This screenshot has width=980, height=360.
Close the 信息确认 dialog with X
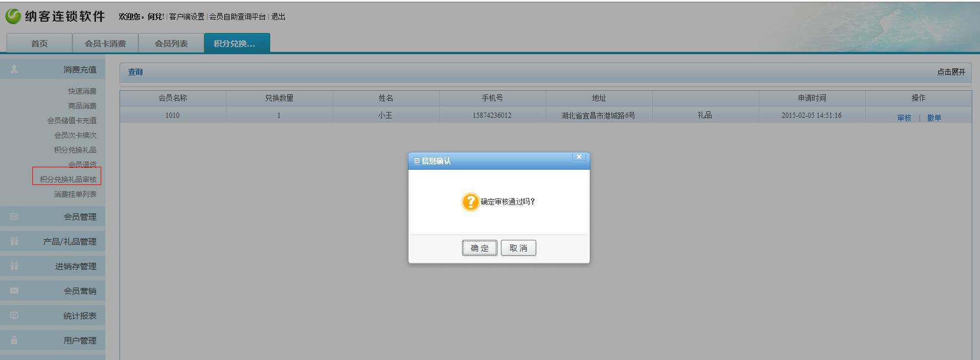[579, 157]
